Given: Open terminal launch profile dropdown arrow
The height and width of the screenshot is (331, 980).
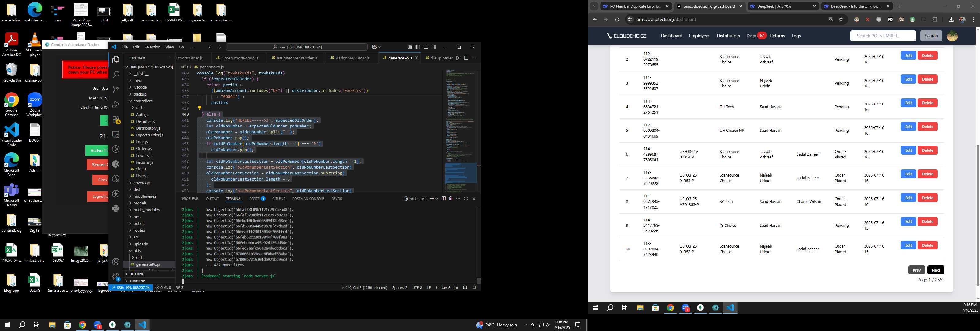Looking at the screenshot, I should tap(437, 199).
